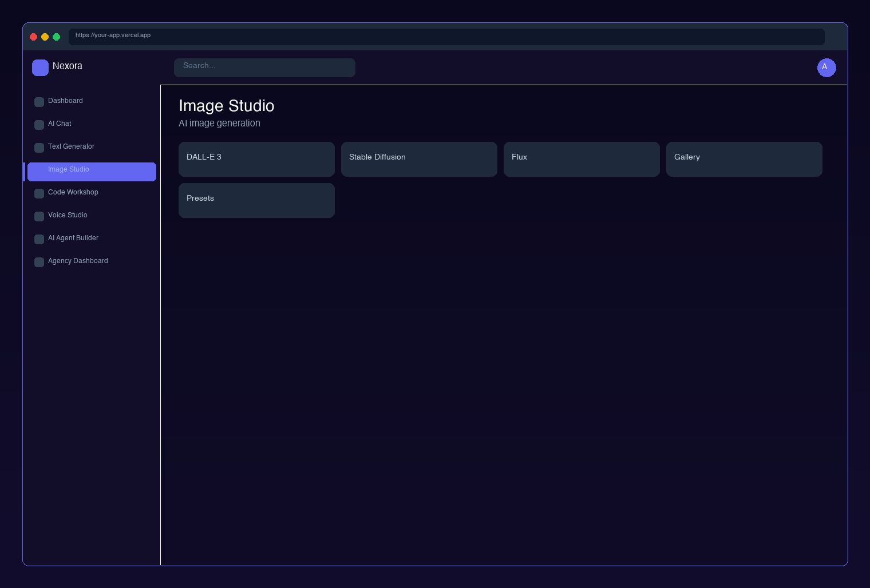
Task: Focus the Search input field
Action: [264, 67]
